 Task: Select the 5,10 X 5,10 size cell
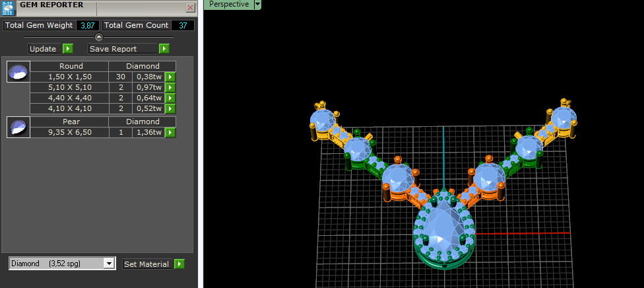click(69, 88)
